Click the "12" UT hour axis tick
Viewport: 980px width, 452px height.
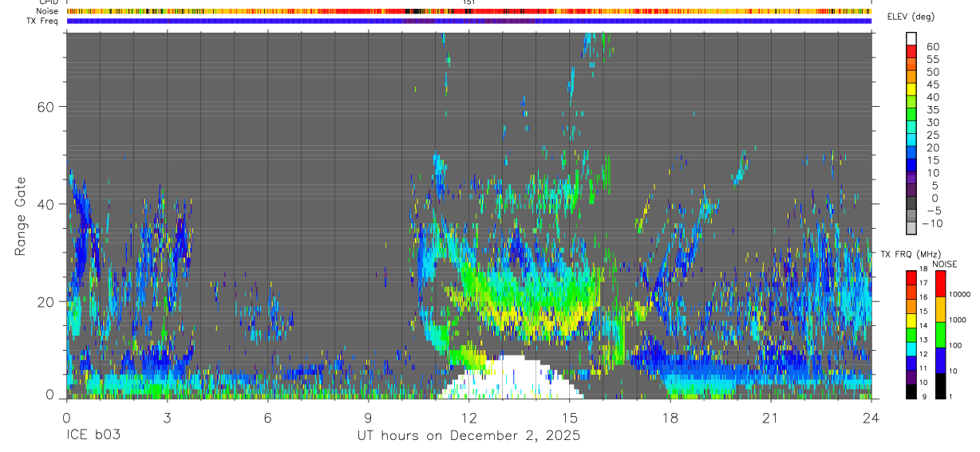tap(469, 418)
